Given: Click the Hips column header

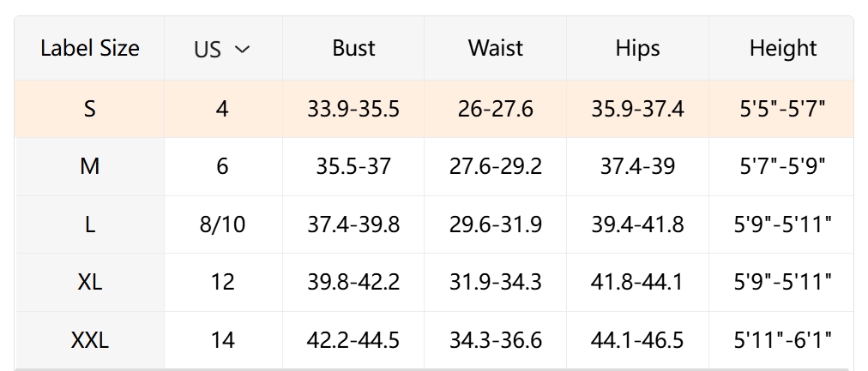Looking at the screenshot, I should [637, 48].
